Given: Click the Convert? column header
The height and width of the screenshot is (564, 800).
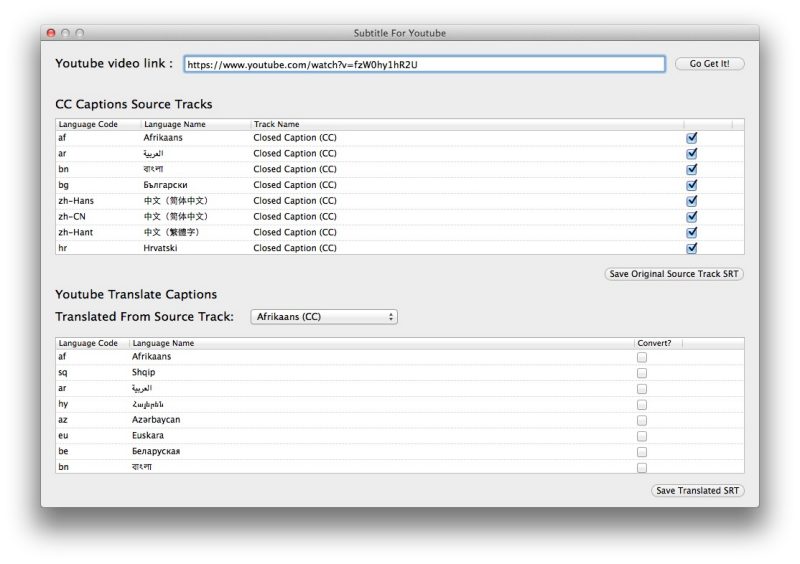Looking at the screenshot, I should coord(658,344).
